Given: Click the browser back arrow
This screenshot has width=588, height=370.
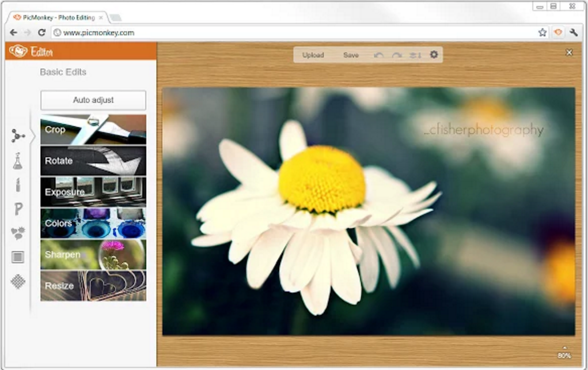Looking at the screenshot, I should point(13,33).
